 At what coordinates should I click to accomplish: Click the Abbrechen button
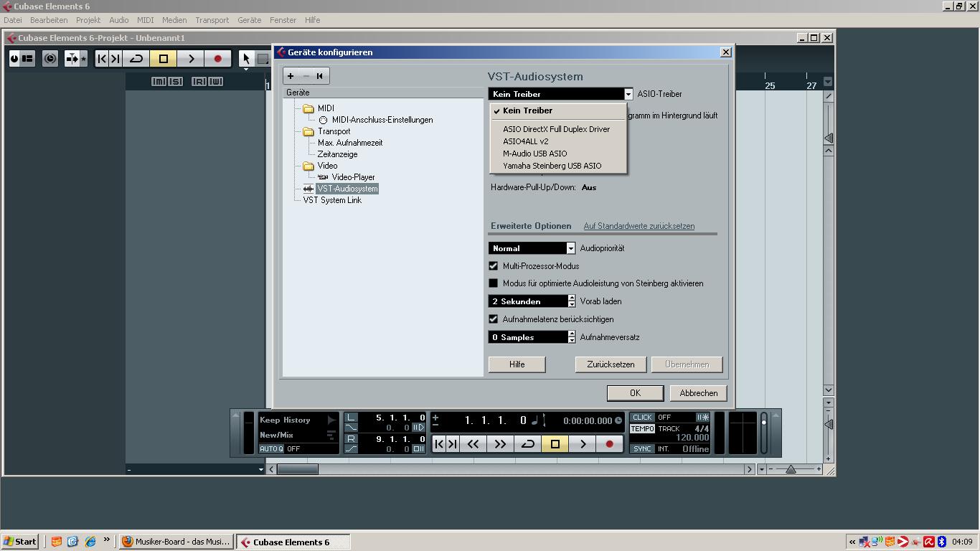click(699, 393)
